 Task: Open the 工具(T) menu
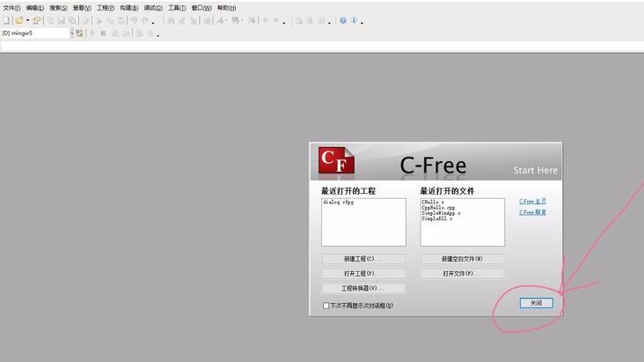coord(177,8)
